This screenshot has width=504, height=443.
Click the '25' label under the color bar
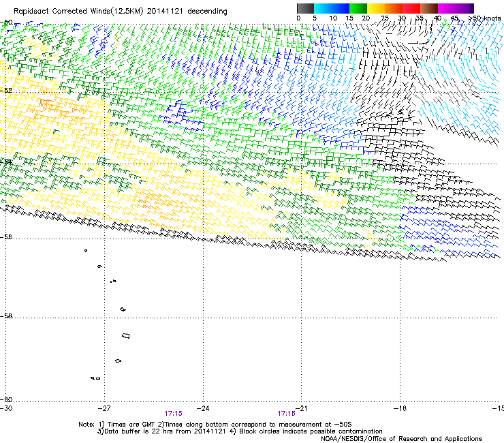(384, 18)
